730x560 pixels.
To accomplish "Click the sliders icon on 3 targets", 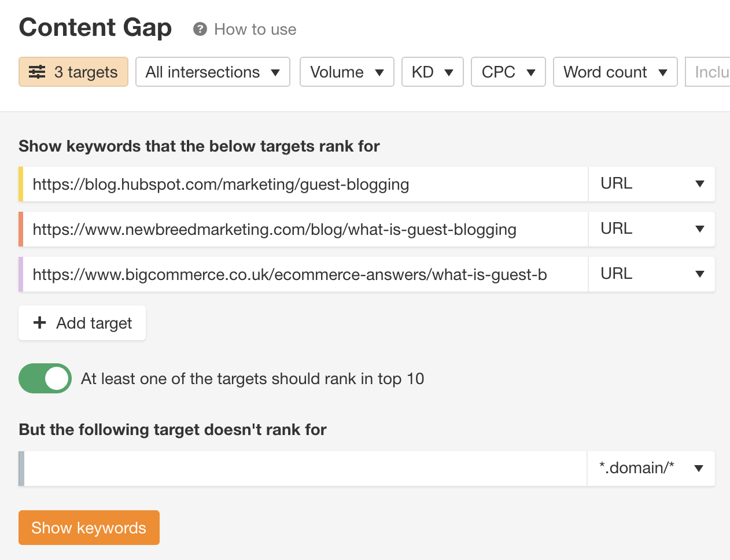I will pos(37,72).
